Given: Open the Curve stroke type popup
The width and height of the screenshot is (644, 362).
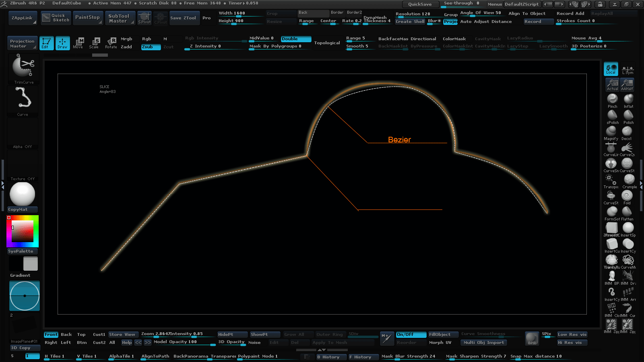Looking at the screenshot, I should click(x=23, y=99).
